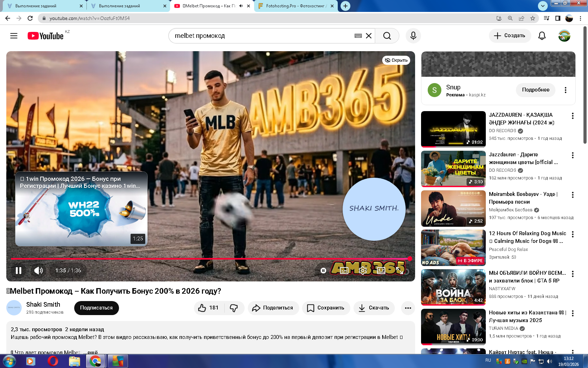Pause the video with the pause button
Image resolution: width=588 pixels, height=368 pixels.
[19, 271]
